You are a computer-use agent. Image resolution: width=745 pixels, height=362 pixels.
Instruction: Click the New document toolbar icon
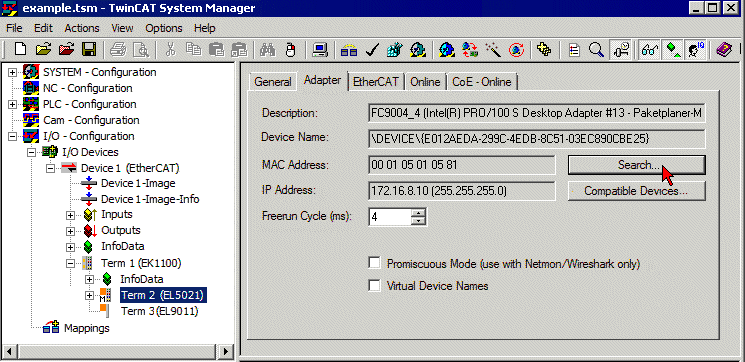(x=20, y=49)
